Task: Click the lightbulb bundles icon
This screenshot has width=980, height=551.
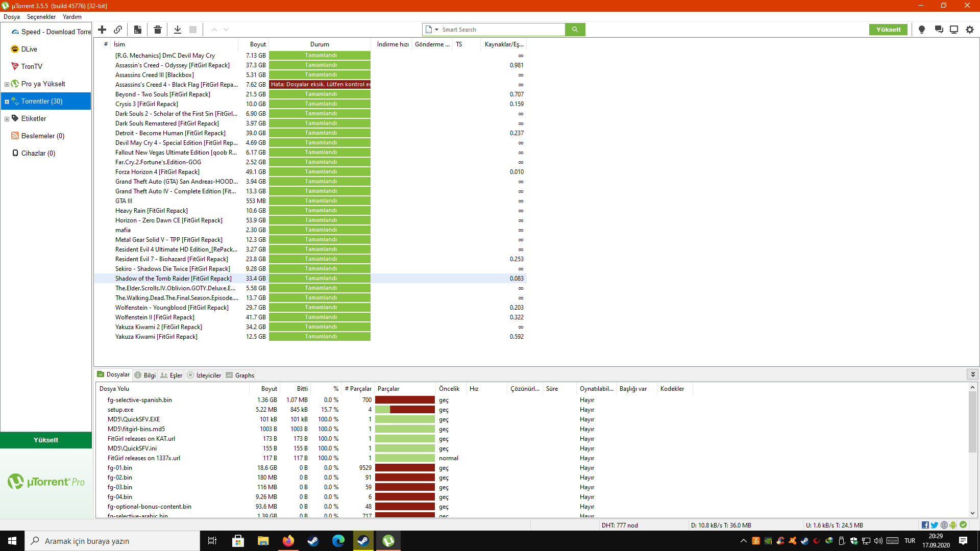Action: [922, 30]
